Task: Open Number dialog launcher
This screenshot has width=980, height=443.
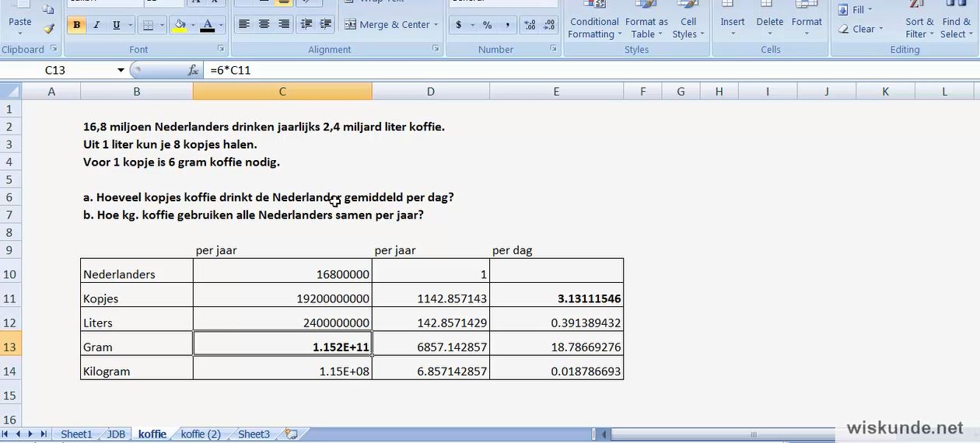Action: coord(554,49)
